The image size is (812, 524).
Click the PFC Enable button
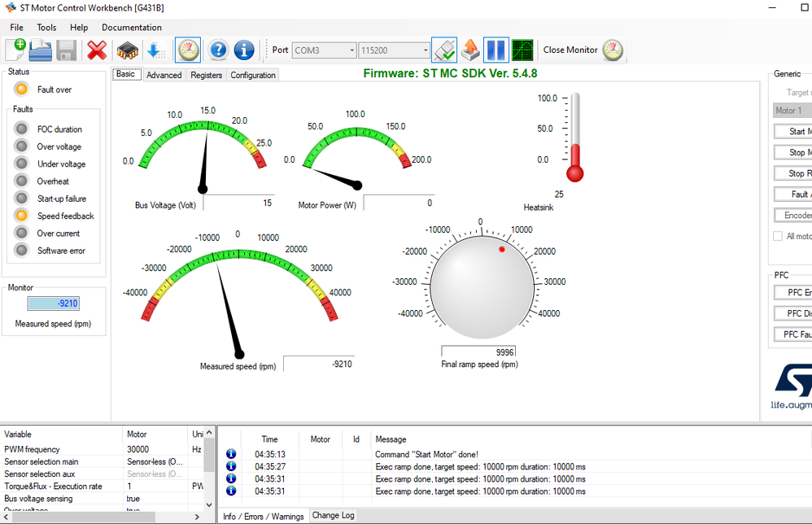point(792,293)
